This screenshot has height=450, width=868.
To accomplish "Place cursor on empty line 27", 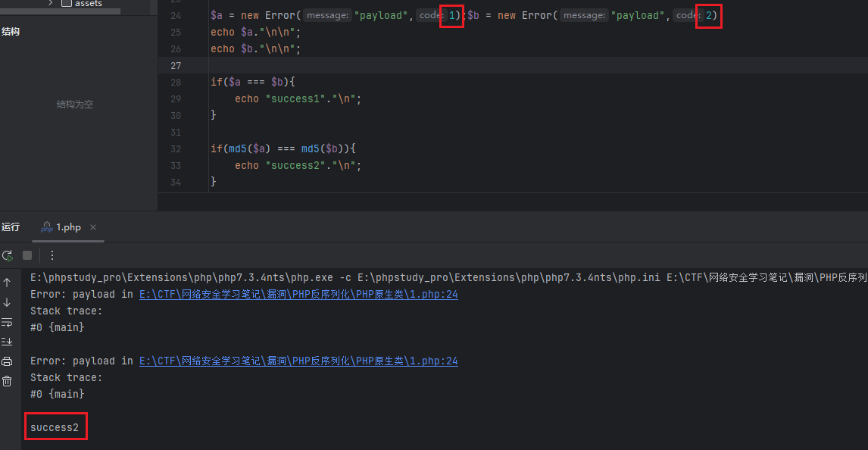I will point(454,65).
